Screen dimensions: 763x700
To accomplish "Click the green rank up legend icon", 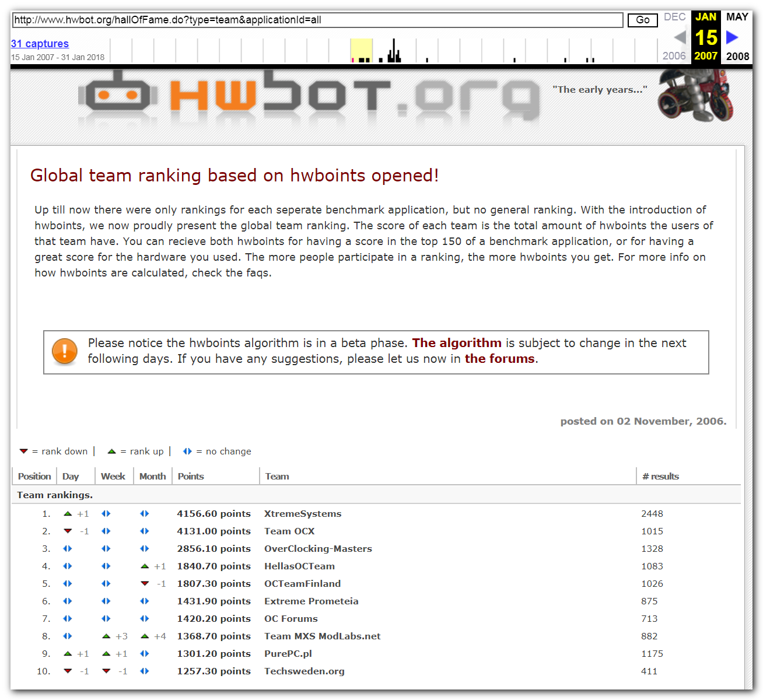I will [112, 451].
